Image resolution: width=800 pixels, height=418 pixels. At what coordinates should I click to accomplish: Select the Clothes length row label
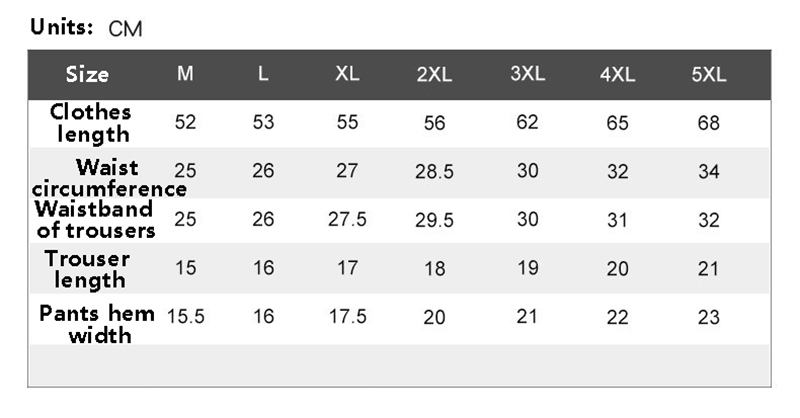91,124
